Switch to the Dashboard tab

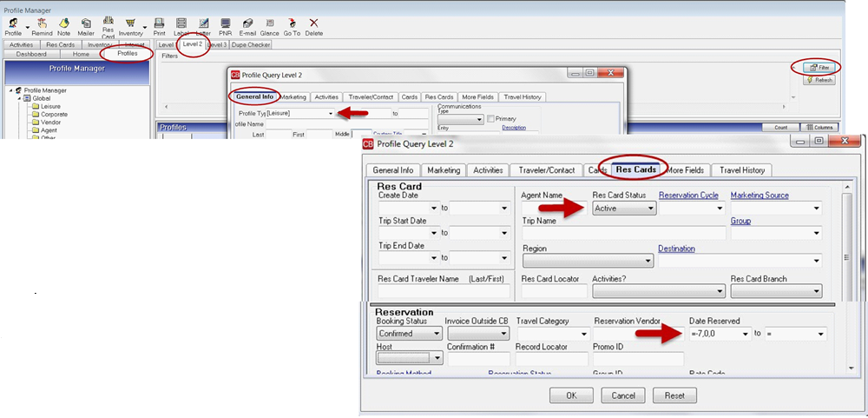click(31, 55)
